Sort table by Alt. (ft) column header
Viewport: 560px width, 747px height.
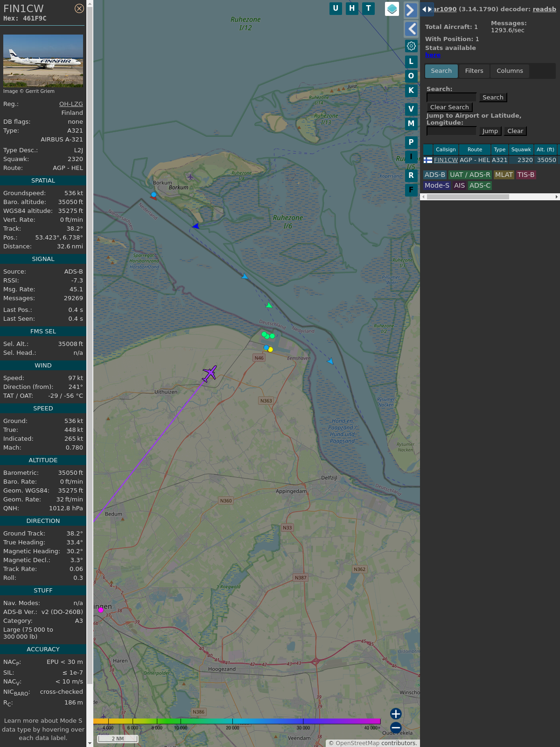tap(546, 149)
